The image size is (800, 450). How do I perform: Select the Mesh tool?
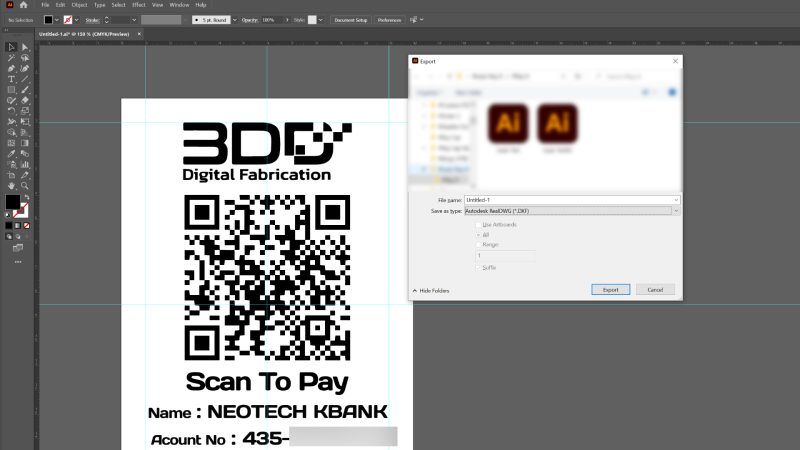point(11,143)
